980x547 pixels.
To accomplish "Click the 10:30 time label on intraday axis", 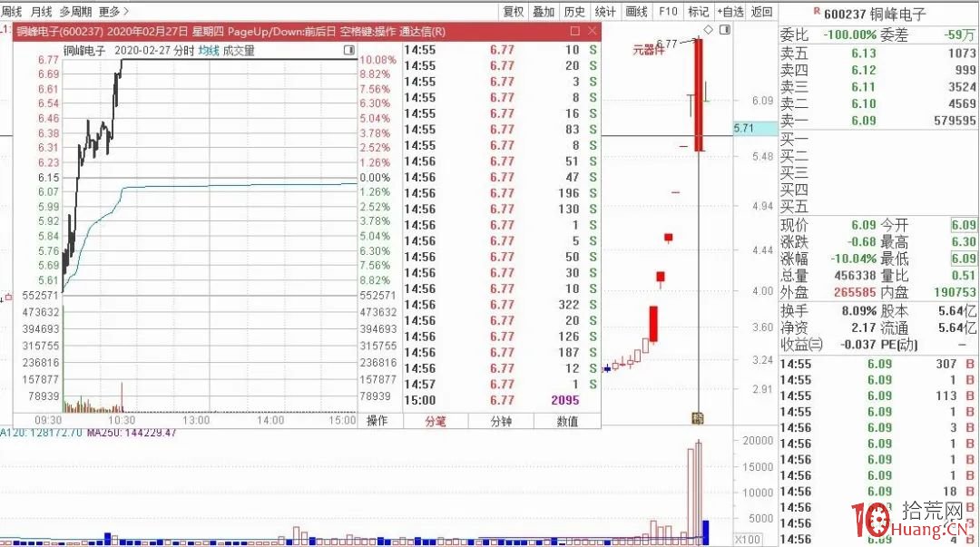I will click(x=122, y=420).
